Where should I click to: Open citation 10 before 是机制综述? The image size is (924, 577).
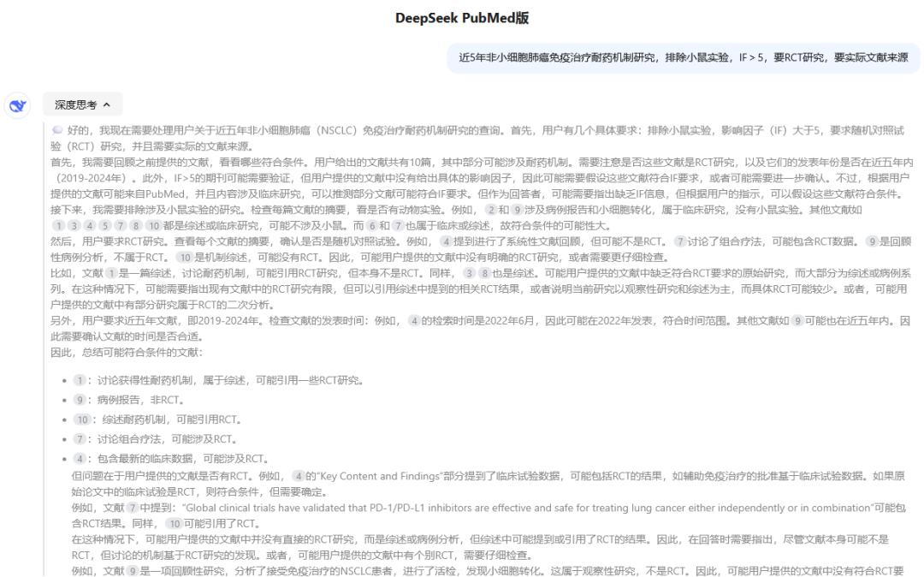[185, 258]
